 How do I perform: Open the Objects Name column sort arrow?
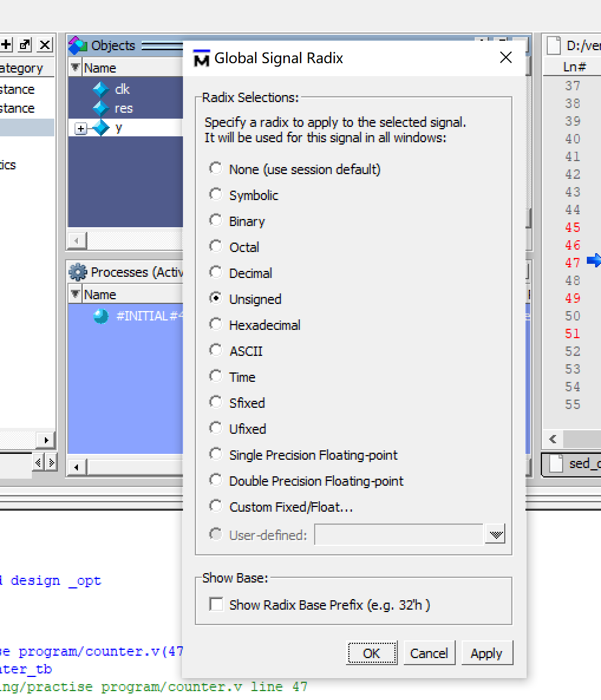pyautogui.click(x=76, y=67)
